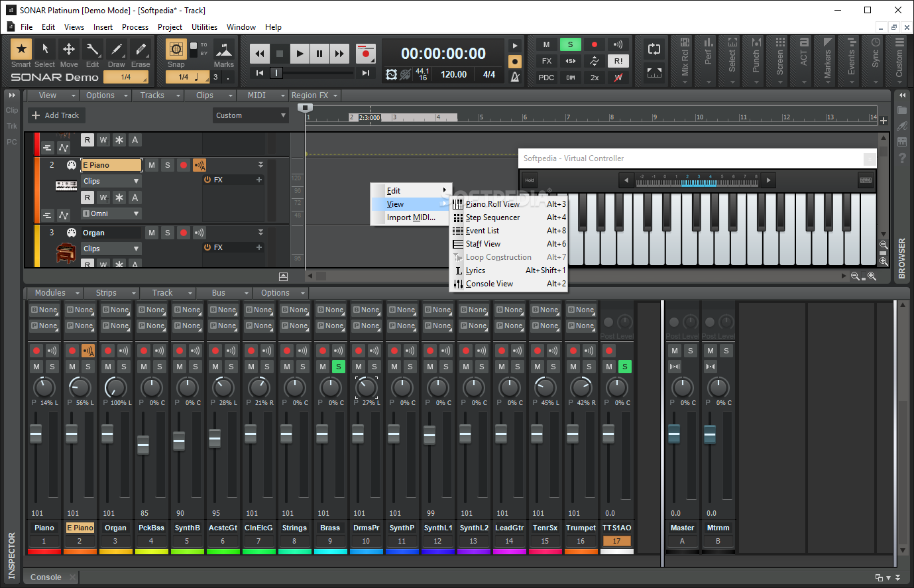Expand the left inspector pane arrows
The height and width of the screenshot is (588, 914).
tap(12, 95)
